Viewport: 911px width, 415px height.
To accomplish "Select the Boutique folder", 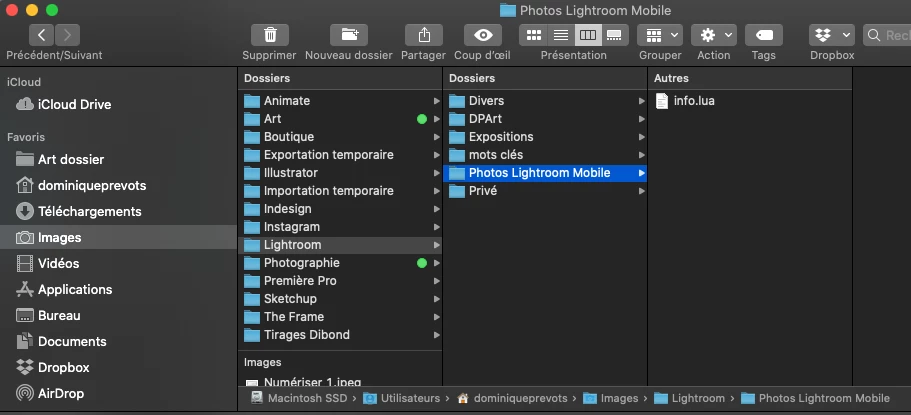I will tap(340, 137).
